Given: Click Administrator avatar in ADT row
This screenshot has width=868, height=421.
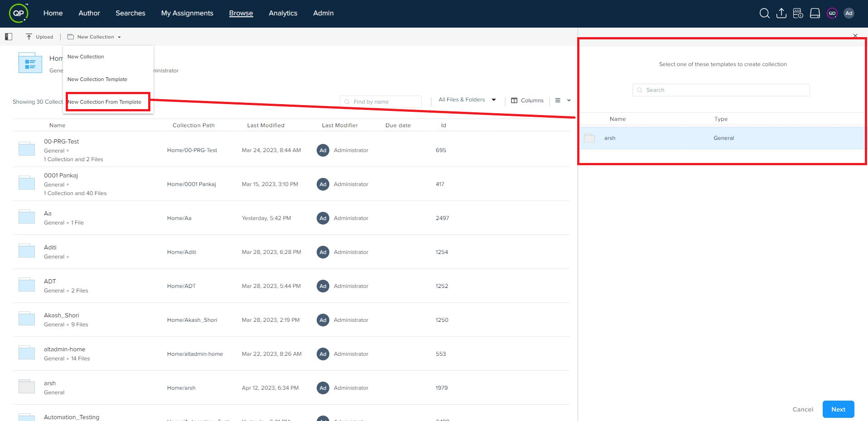Looking at the screenshot, I should 323,286.
